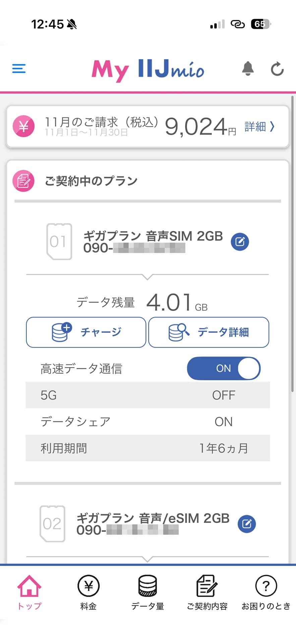Image resolution: width=296 pixels, height=644 pixels.
Task: Tap the notification bell icon
Action: 248,69
